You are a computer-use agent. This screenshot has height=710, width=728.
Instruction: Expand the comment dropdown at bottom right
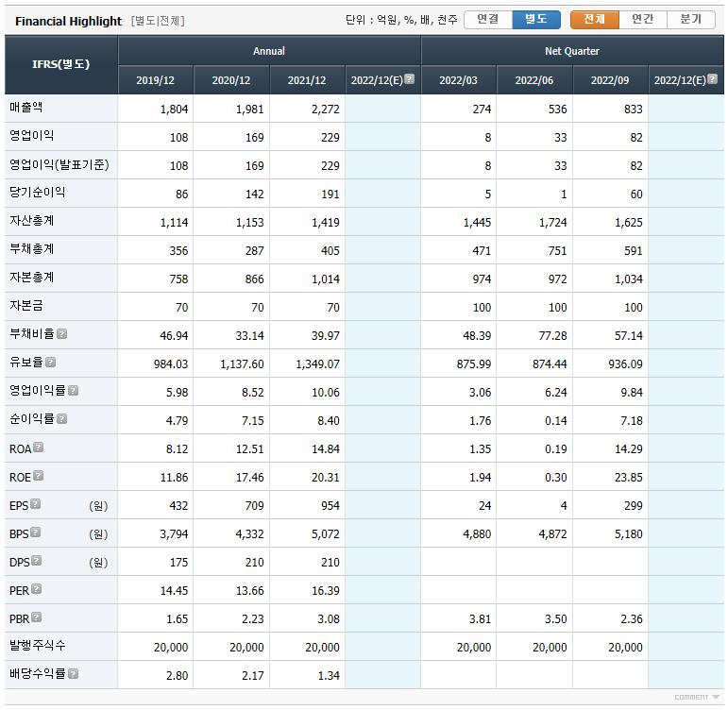pyautogui.click(x=697, y=697)
